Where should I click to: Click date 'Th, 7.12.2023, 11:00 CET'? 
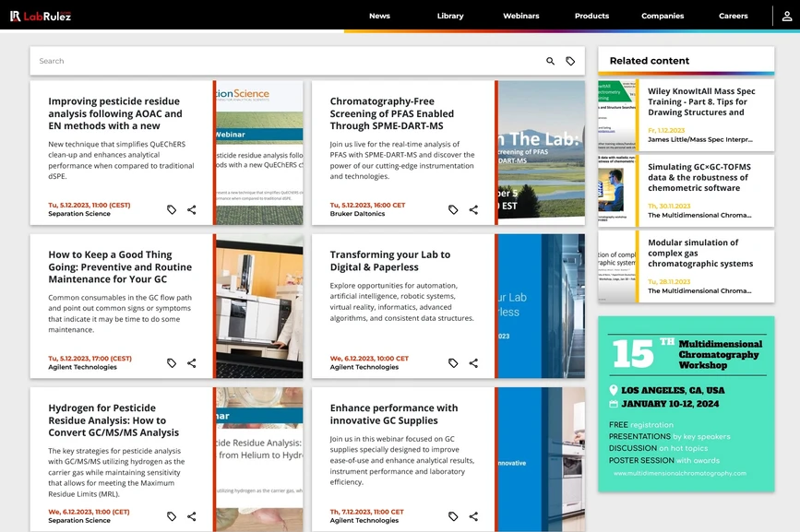tap(366, 512)
